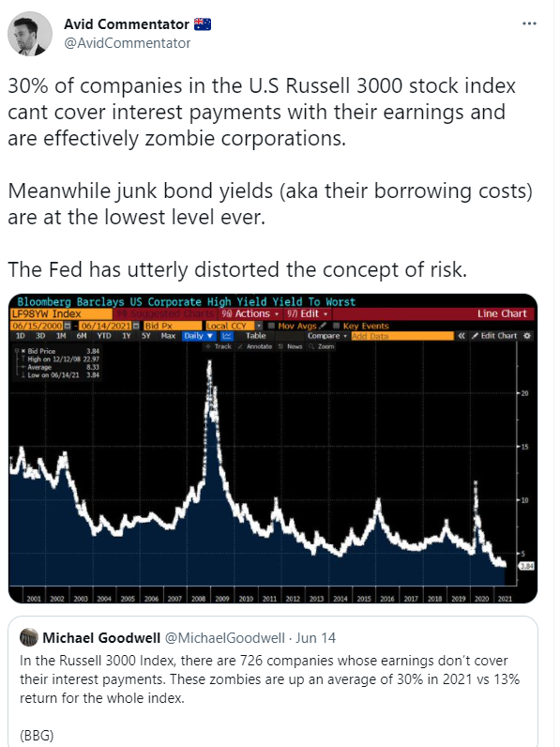Activate the Zoom magnifier tool
The width and height of the screenshot is (560, 747).
pos(322,346)
